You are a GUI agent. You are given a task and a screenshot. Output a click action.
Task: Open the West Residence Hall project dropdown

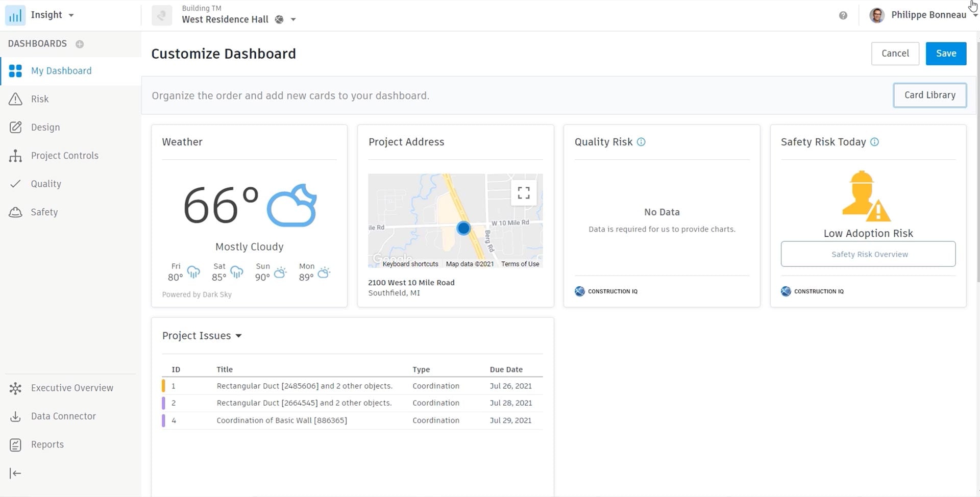click(x=293, y=19)
